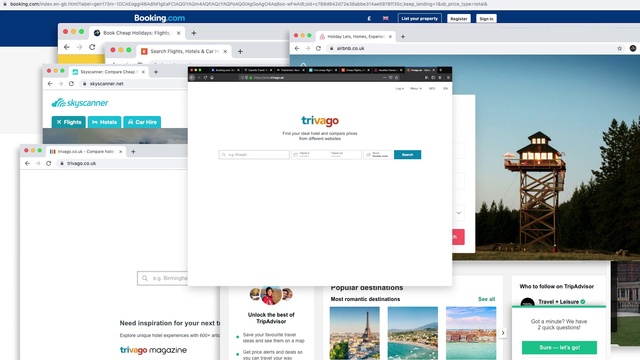640x360 pixels.
Task: Click the trivago destination search field
Action: (254, 155)
